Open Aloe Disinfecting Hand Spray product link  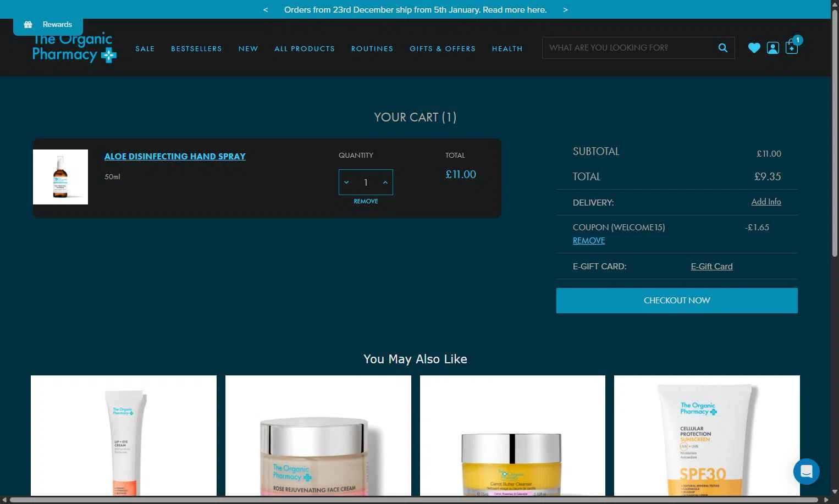175,157
